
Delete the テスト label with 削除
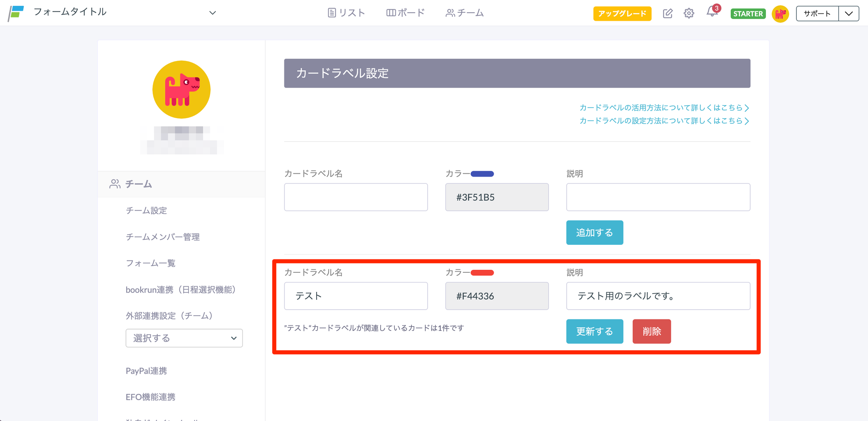click(x=651, y=331)
